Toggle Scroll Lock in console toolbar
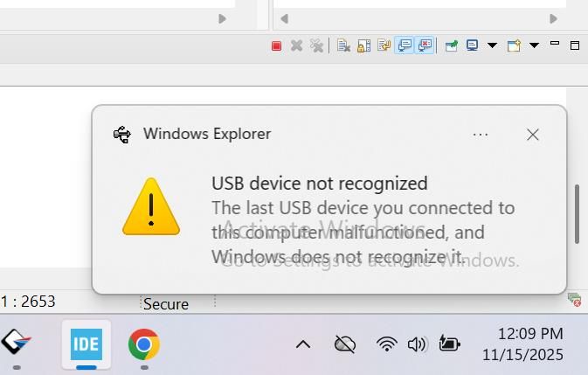Screen dimensions: 588x375 pos(363,45)
